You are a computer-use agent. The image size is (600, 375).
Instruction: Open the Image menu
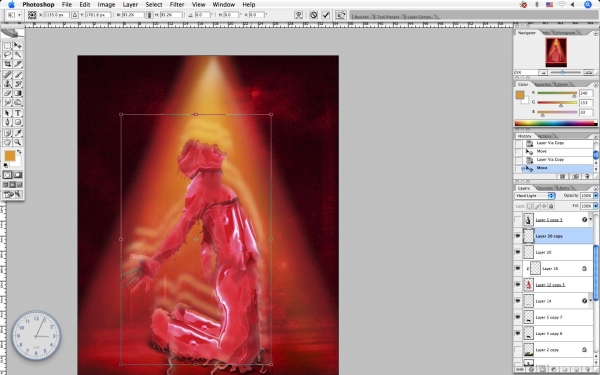pos(106,5)
